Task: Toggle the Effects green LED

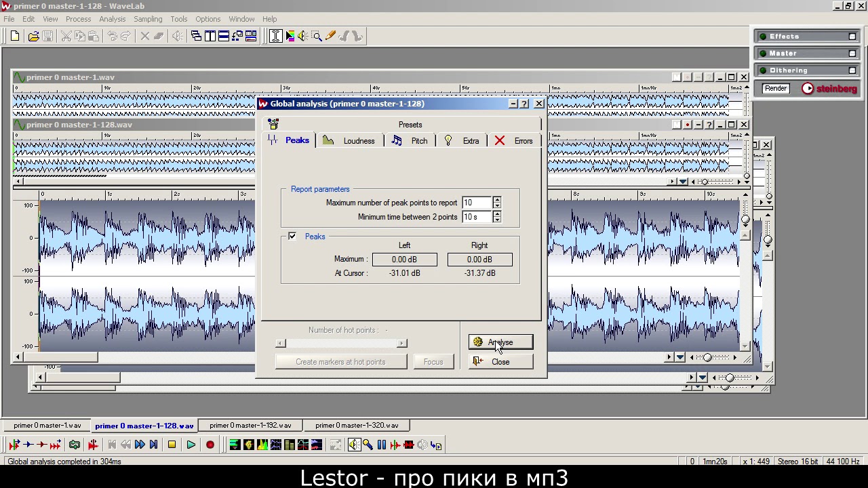Action: click(x=763, y=37)
